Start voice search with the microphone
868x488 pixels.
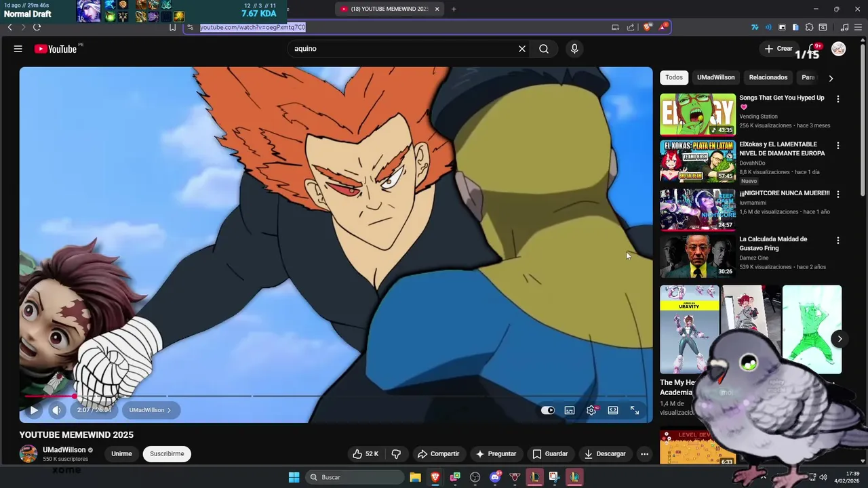click(x=574, y=49)
